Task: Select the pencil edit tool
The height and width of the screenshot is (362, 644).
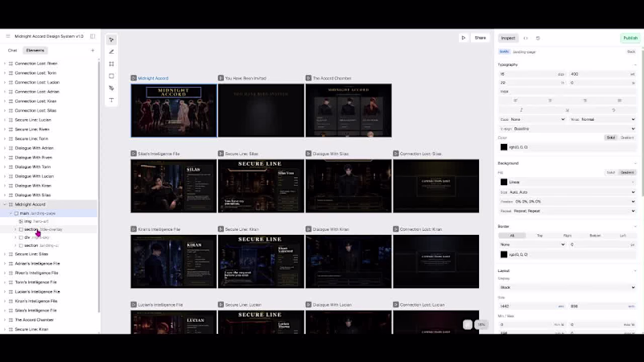Action: coord(111,51)
